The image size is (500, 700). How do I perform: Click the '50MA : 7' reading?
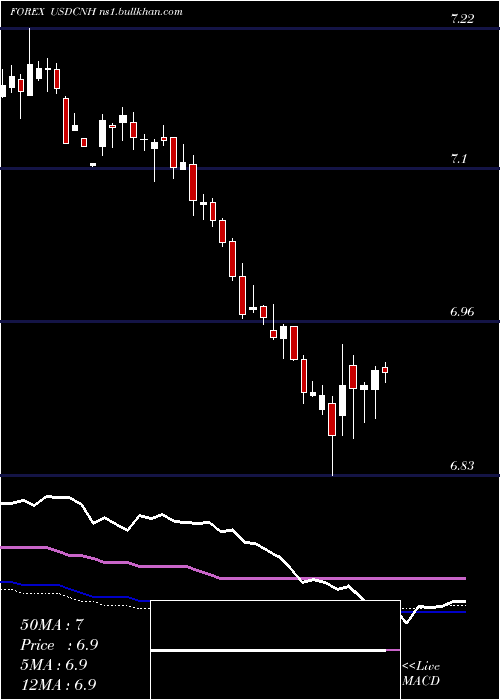[x=52, y=625]
